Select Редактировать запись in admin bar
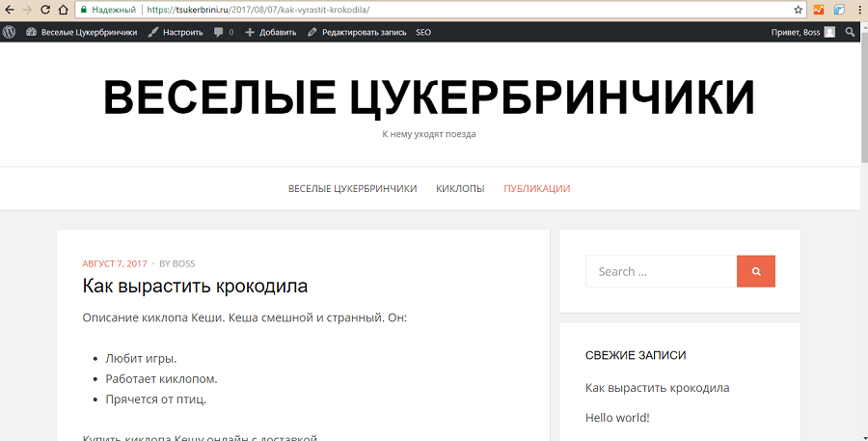Viewport: 868px width, 441px height. (357, 32)
